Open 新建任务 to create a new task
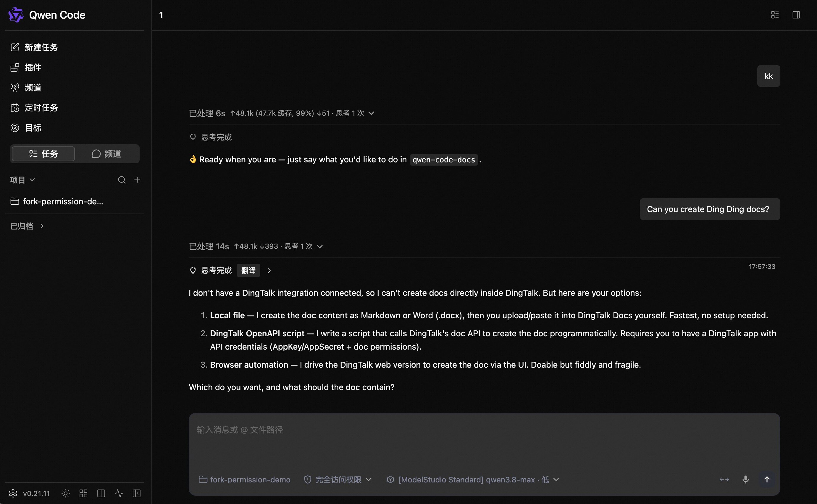Viewport: 817px width, 504px height. click(75, 47)
